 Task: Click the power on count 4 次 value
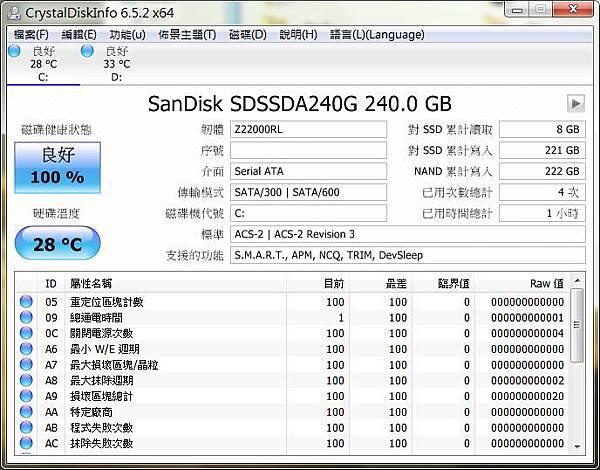click(x=542, y=192)
